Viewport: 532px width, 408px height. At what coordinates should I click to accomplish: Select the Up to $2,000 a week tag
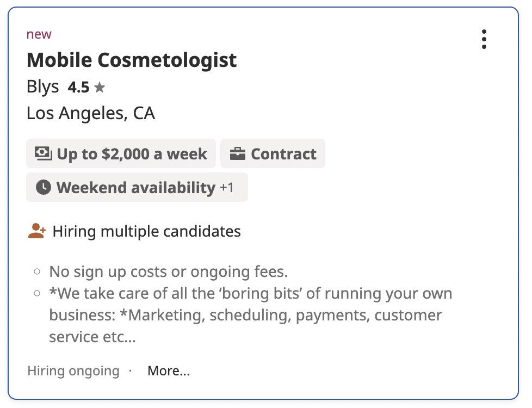121,153
